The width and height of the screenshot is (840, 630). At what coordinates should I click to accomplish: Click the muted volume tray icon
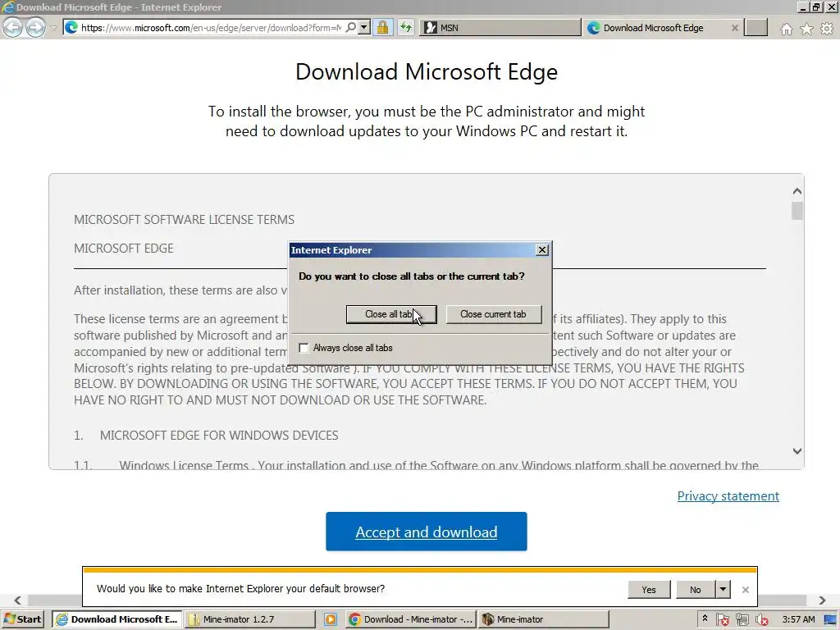click(x=762, y=620)
